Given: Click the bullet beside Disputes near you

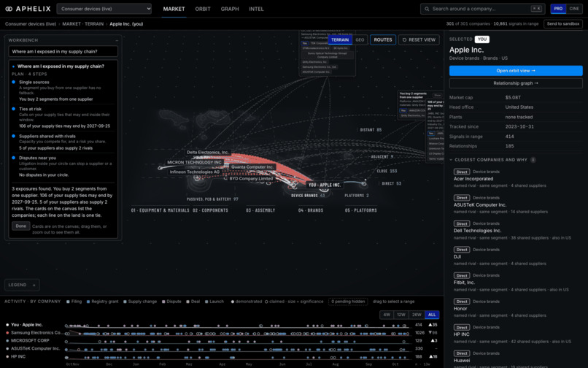Looking at the screenshot, I should [x=14, y=158].
